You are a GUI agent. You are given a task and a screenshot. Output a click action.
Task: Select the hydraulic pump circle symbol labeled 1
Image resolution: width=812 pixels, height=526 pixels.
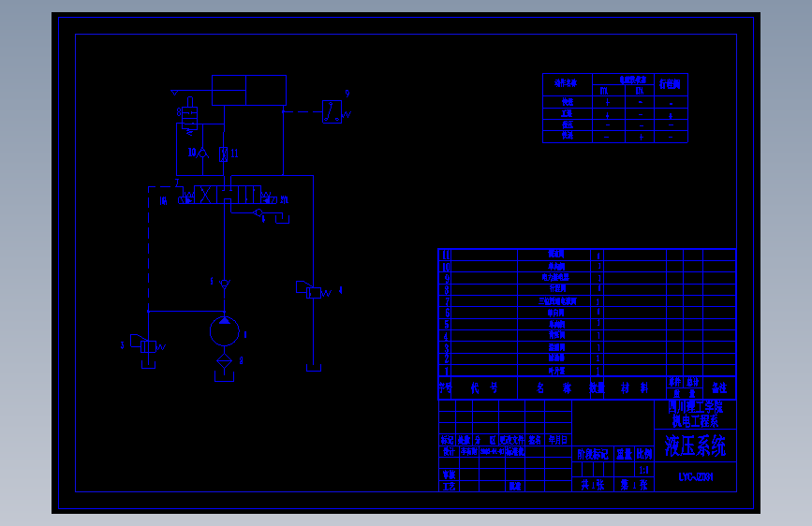224,331
